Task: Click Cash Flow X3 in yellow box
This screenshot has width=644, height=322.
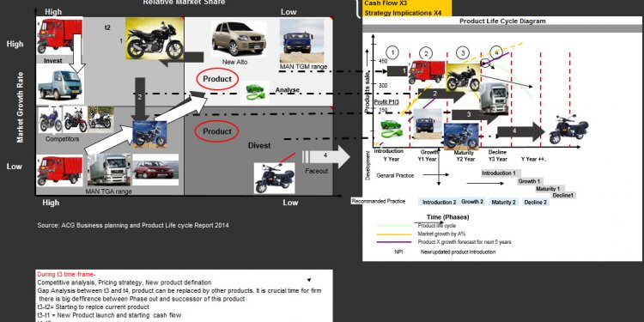Action: point(386,3)
